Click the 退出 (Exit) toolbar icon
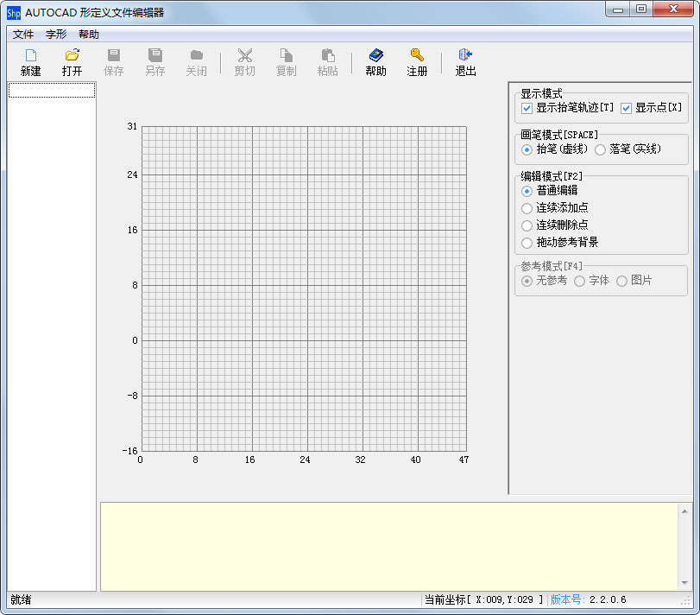The image size is (700, 615). click(465, 62)
